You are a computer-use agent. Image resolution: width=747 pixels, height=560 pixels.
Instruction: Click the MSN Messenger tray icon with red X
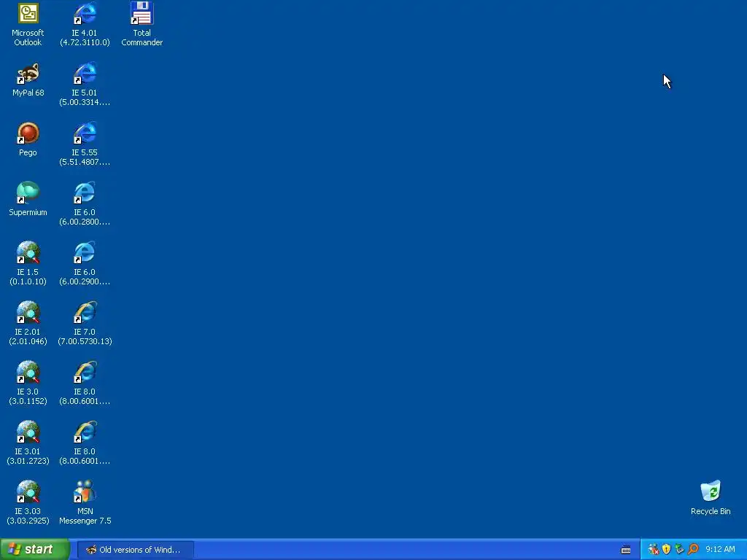click(x=654, y=550)
